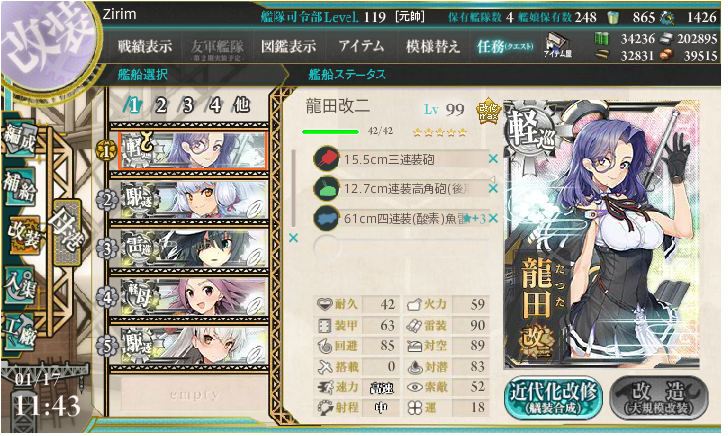
Task: Select the red 15.5cm三連装砲 gun icon
Action: tap(326, 159)
